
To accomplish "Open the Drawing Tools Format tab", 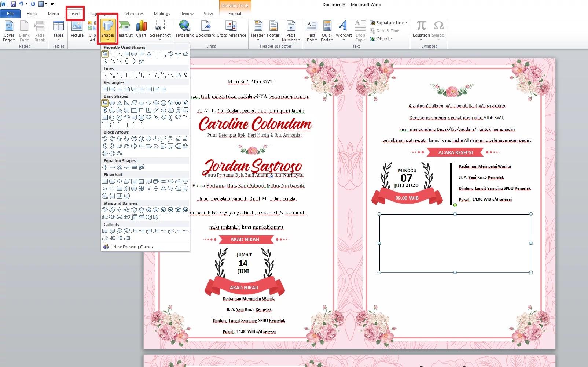I will point(235,13).
